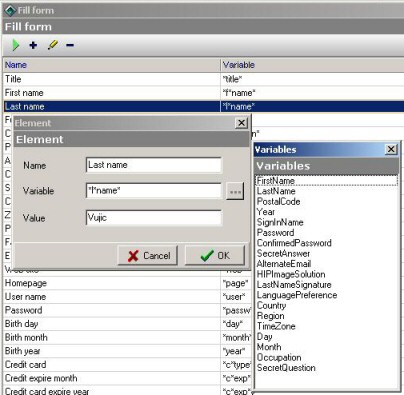Click the *page* variable cell
The width and height of the screenshot is (404, 395).
(236, 283)
